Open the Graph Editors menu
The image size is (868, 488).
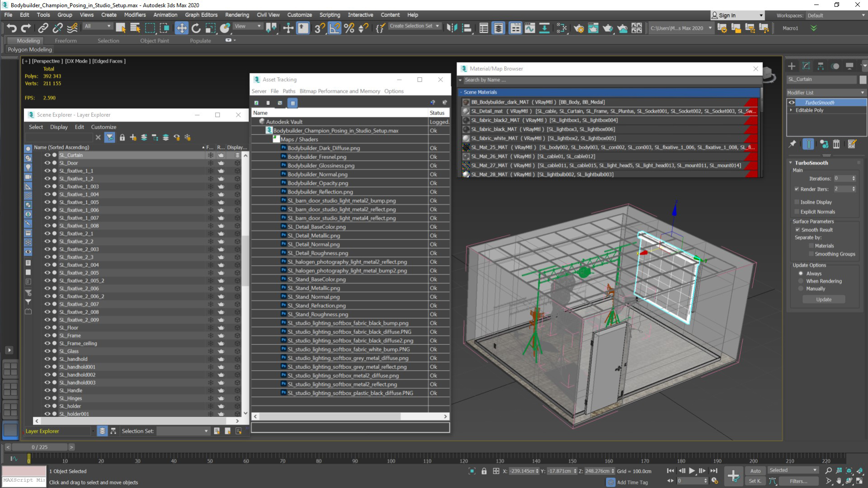tap(201, 15)
